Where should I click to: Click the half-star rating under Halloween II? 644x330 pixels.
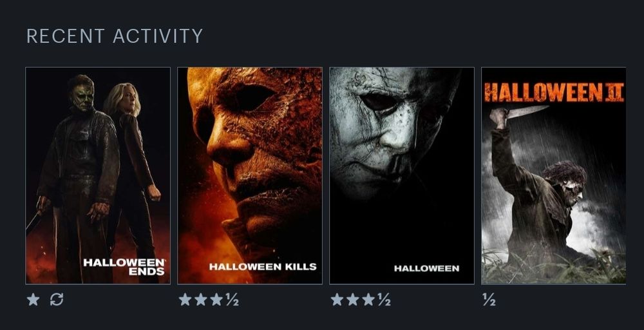(489, 300)
